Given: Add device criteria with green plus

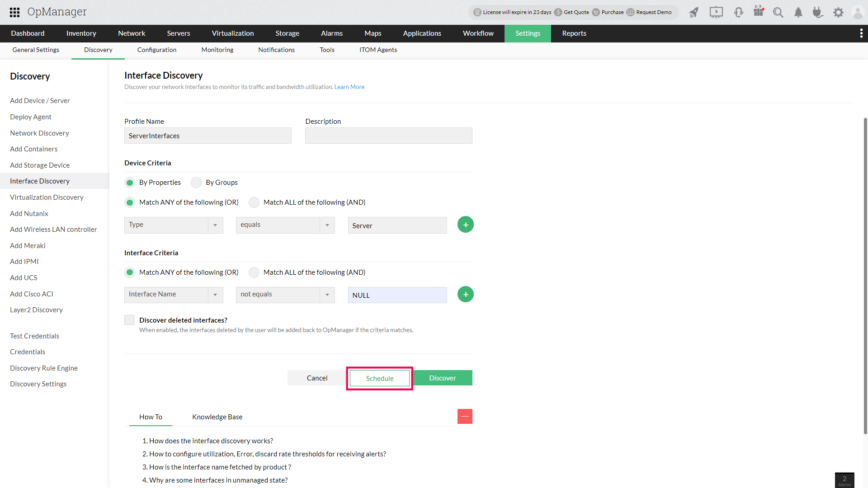Looking at the screenshot, I should pyautogui.click(x=465, y=225).
